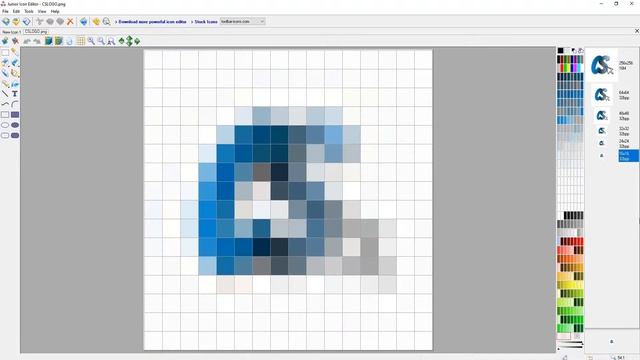Open the View menu
640x360 pixels.
(42, 11)
